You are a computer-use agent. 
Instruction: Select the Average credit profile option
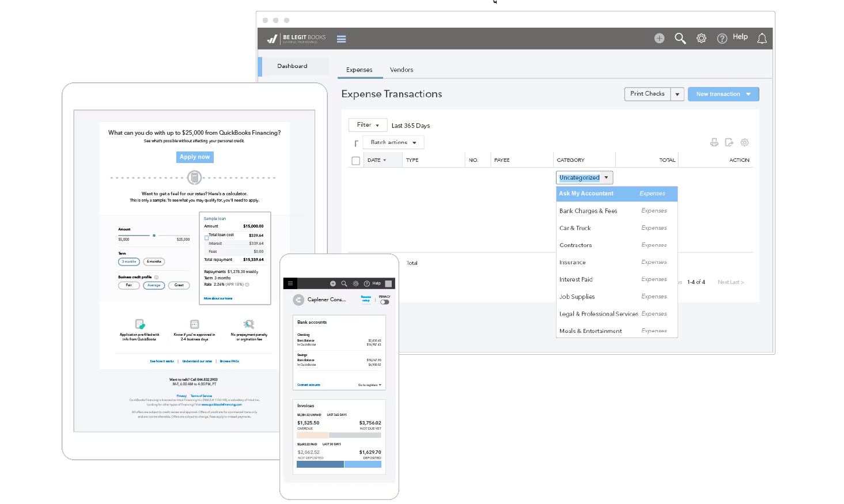(154, 285)
